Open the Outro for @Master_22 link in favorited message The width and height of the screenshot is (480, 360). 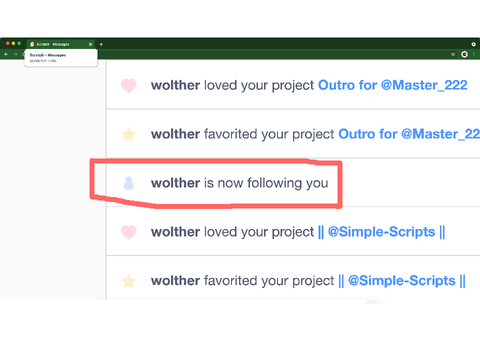click(409, 134)
